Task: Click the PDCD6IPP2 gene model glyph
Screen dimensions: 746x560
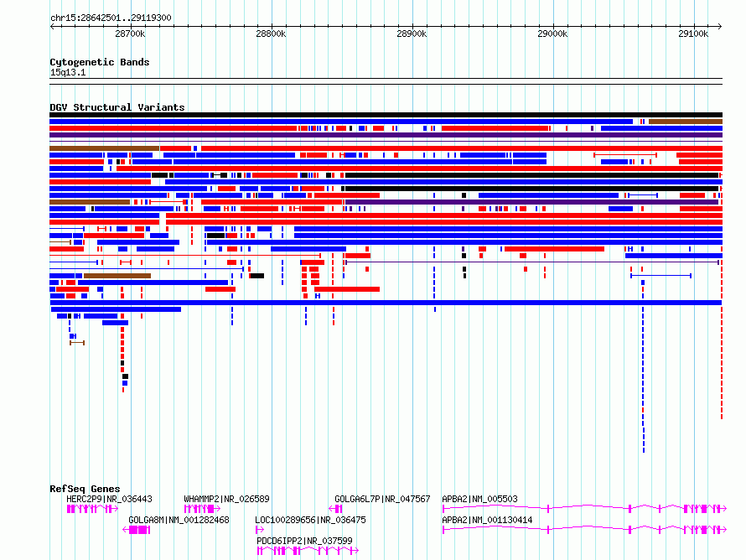Action: [x=308, y=551]
